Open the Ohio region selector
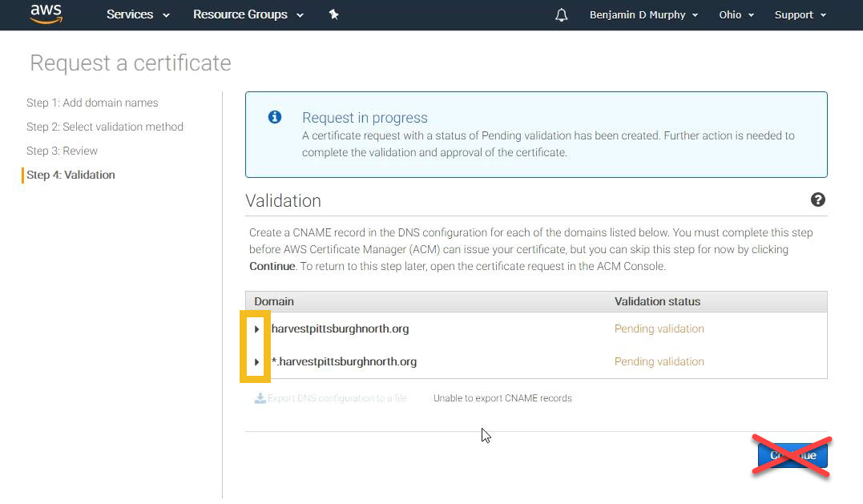This screenshot has width=863, height=504. [x=736, y=15]
